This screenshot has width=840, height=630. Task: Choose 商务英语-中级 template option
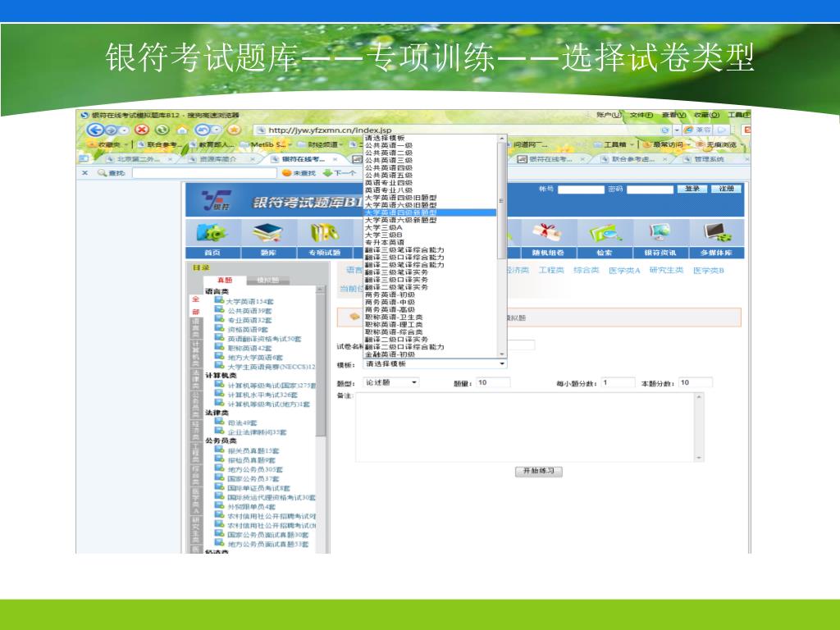pyautogui.click(x=430, y=302)
